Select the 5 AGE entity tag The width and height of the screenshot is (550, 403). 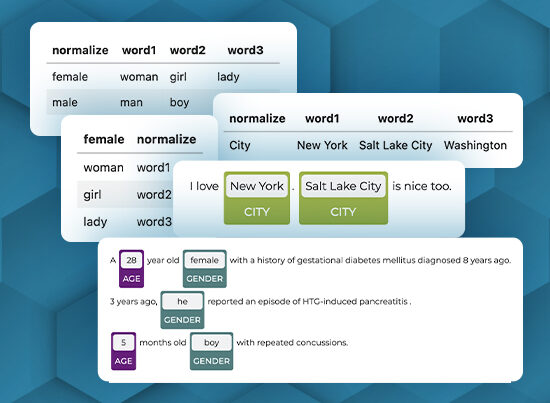[123, 351]
